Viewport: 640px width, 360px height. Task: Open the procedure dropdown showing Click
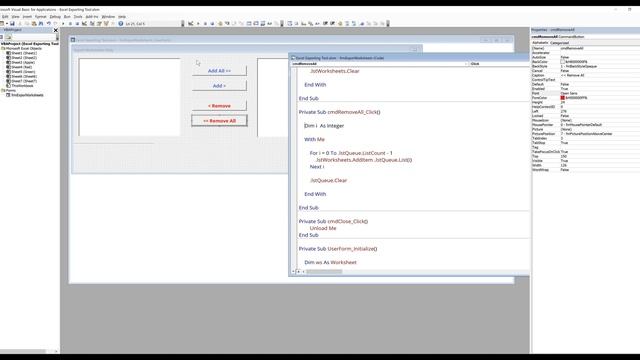(499, 64)
